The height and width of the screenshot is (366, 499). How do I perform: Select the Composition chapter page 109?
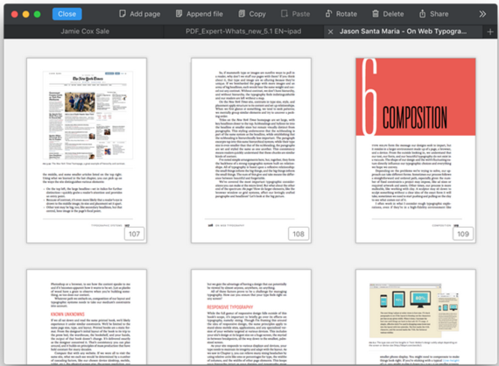[x=416, y=150]
